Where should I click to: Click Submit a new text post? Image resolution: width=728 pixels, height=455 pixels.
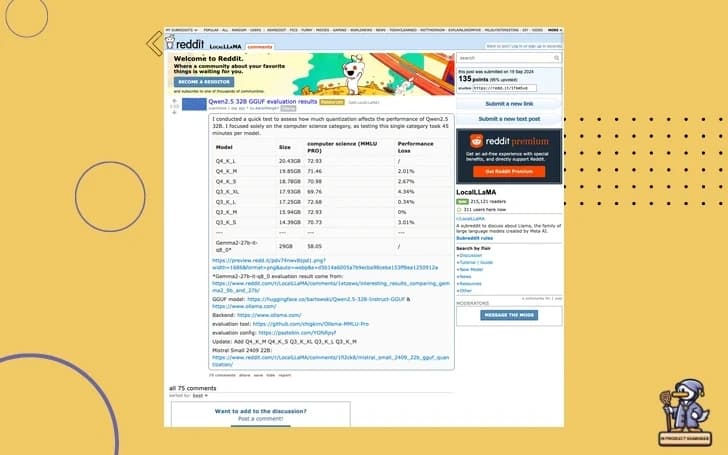(509, 119)
